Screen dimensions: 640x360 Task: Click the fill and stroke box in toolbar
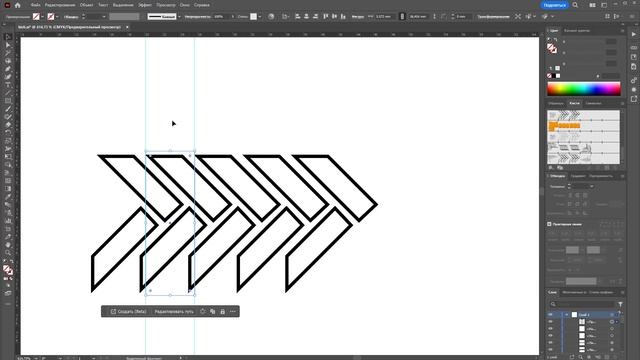[x=8, y=270]
